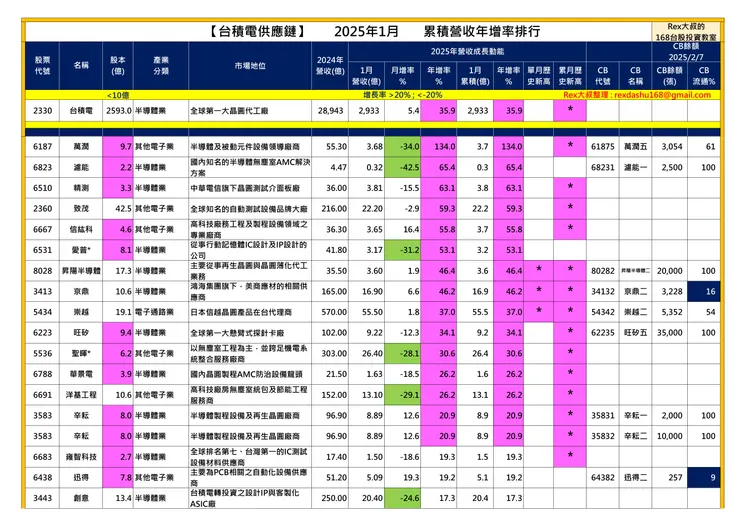Select stock code cell 6823
The height and width of the screenshot is (523, 740).
point(42,167)
